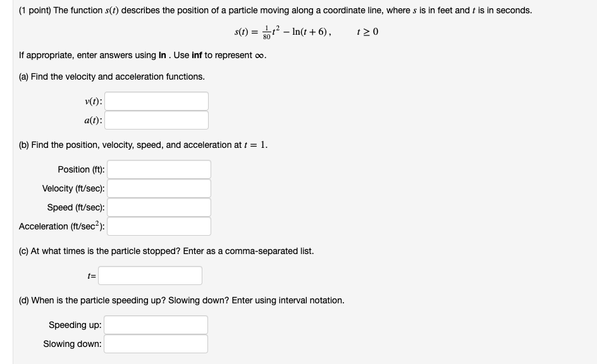Click the a(t) answer input field
The height and width of the screenshot is (364, 597).
[156, 119]
